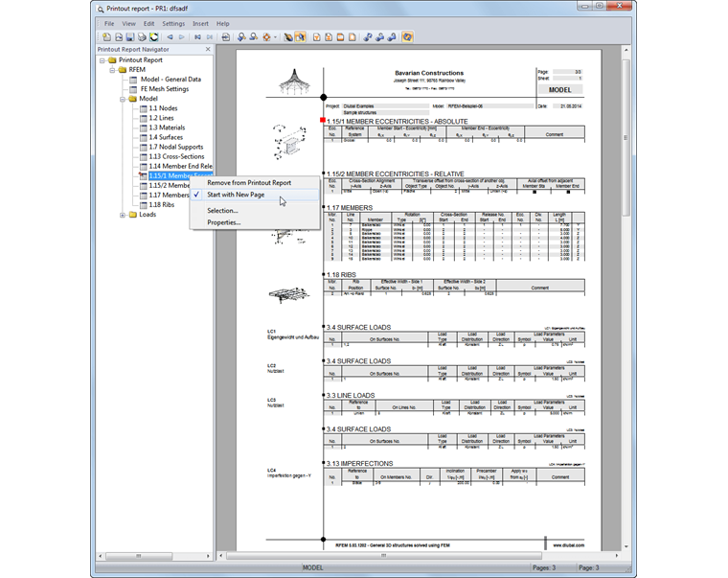Open Selection... from context menu
This screenshot has width=728, height=578.
pos(255,211)
